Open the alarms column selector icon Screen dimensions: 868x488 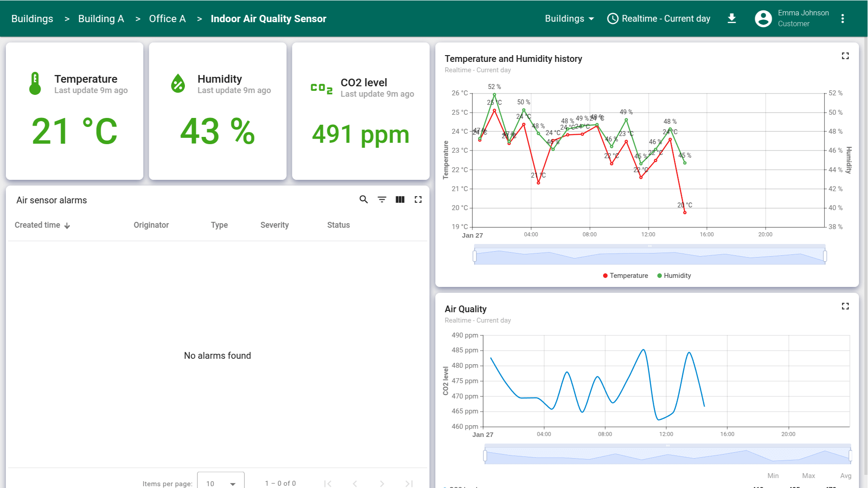click(x=400, y=200)
